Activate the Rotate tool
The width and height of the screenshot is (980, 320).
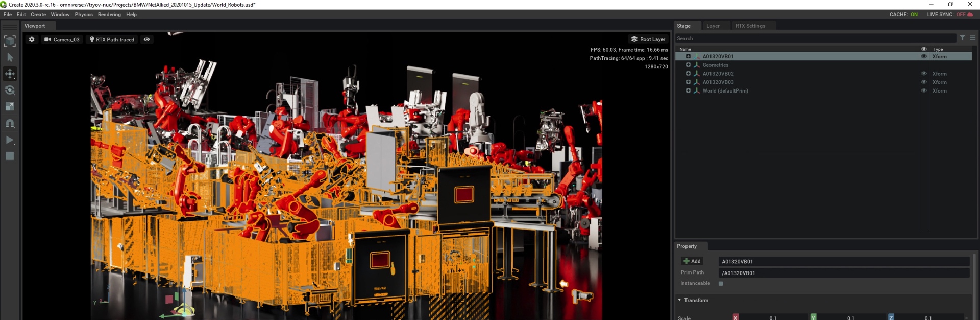10,90
